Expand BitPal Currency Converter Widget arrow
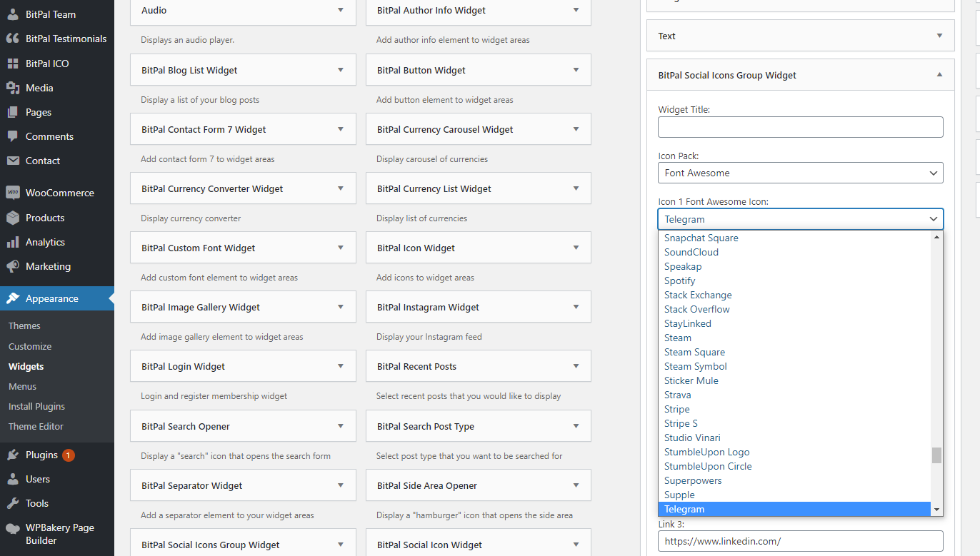This screenshot has height=556, width=980. (341, 188)
